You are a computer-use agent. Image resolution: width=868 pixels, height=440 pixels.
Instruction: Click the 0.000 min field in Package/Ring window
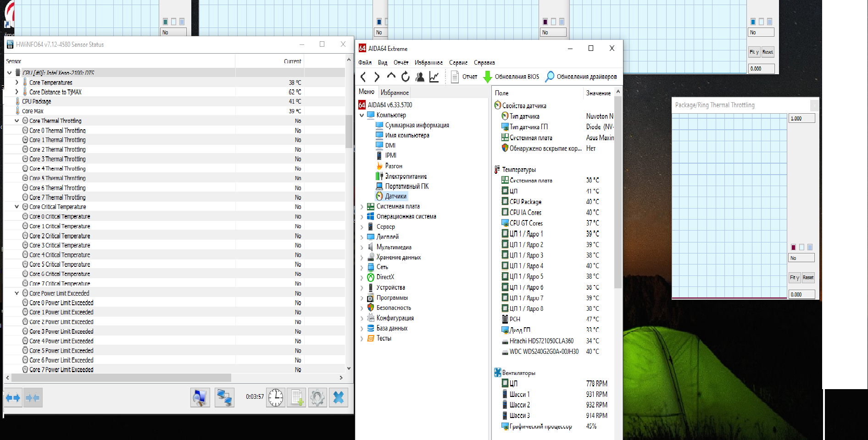coord(802,294)
